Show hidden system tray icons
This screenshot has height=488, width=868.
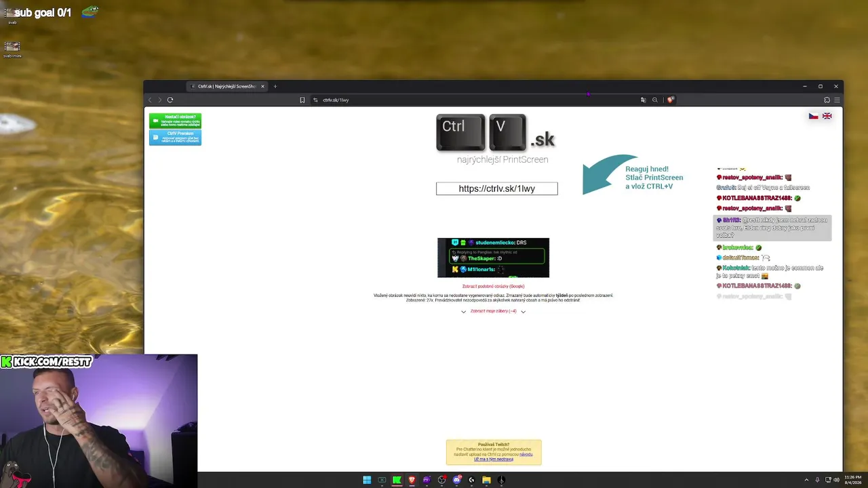806,480
